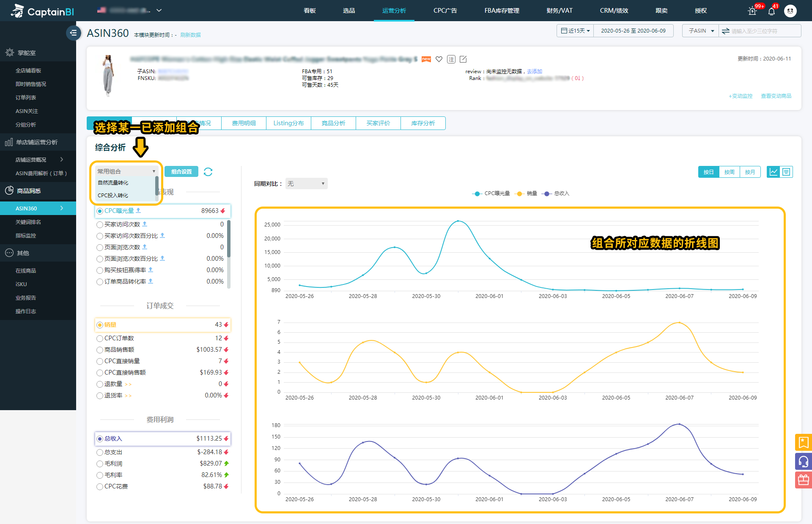Open the orange bookmark floating icon

pyautogui.click(x=803, y=443)
